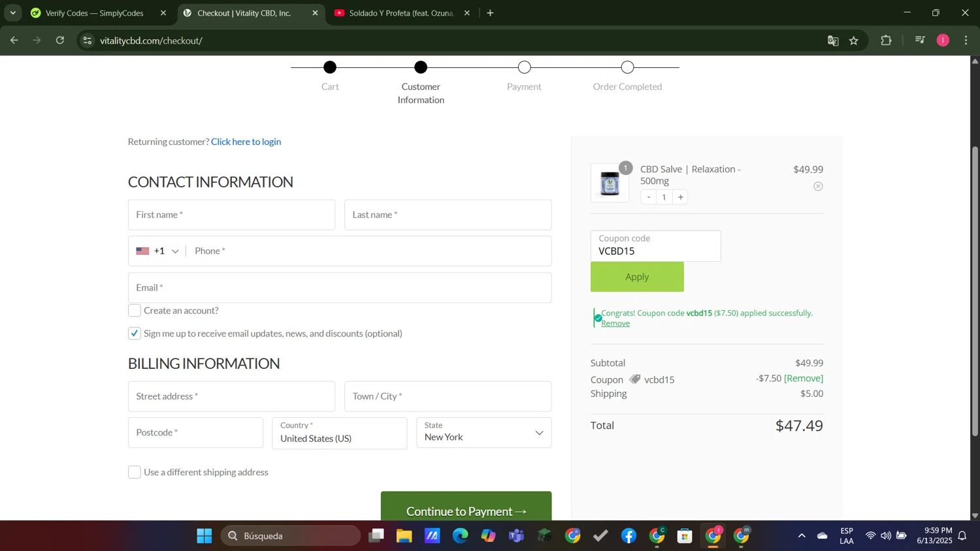The height and width of the screenshot is (551, 980).
Task: Open Facebook from the taskbar
Action: (x=629, y=536)
